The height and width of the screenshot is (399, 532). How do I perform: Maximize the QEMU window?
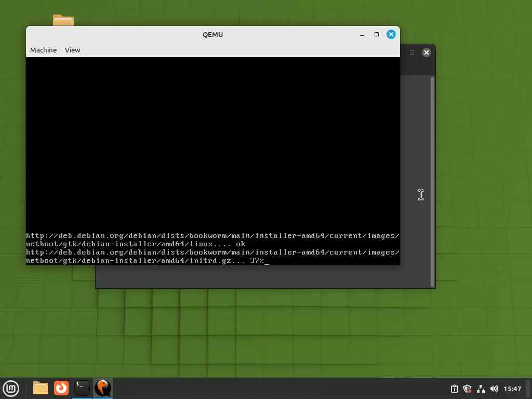point(377,34)
